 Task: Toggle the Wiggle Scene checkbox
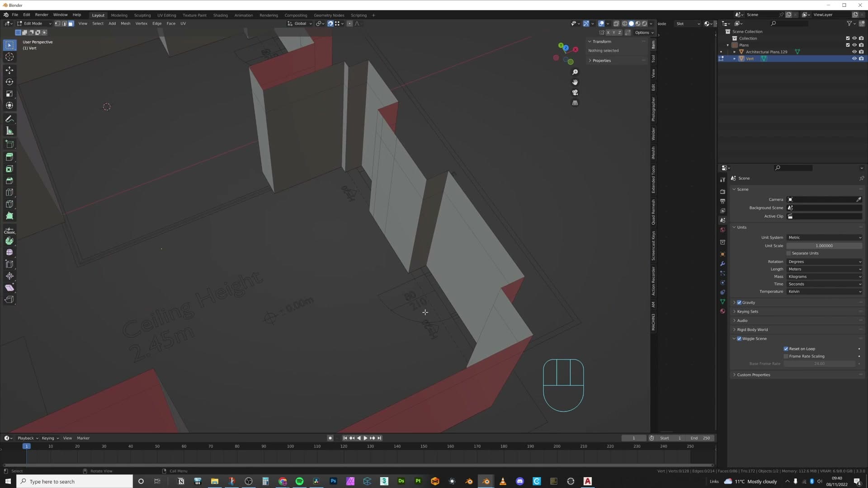pos(739,339)
